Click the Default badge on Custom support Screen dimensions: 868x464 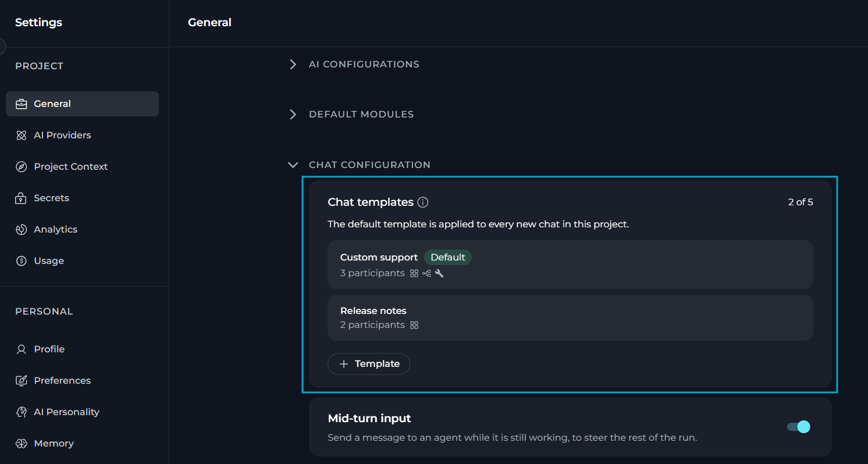(x=448, y=258)
